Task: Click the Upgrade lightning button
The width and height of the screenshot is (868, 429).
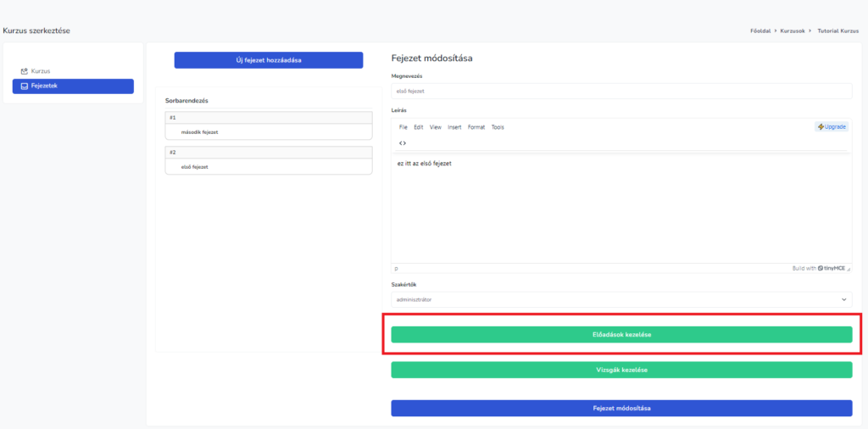Action: point(832,127)
